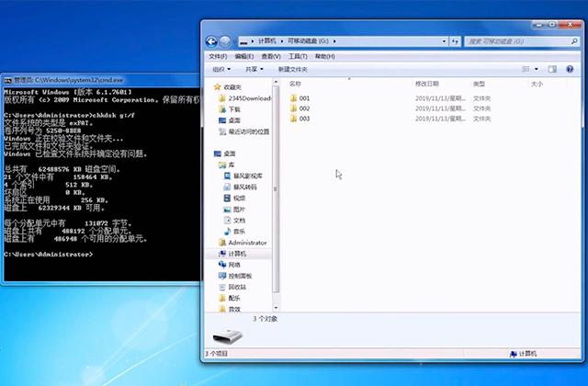The width and height of the screenshot is (588, 386).
Task: Open 回收站 (Recycle Bin) in sidebar
Action: (x=236, y=287)
